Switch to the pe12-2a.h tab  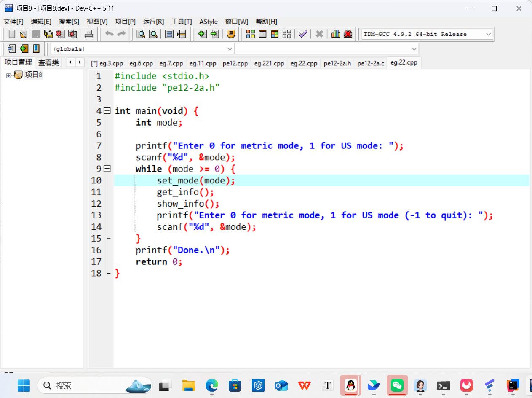point(337,63)
